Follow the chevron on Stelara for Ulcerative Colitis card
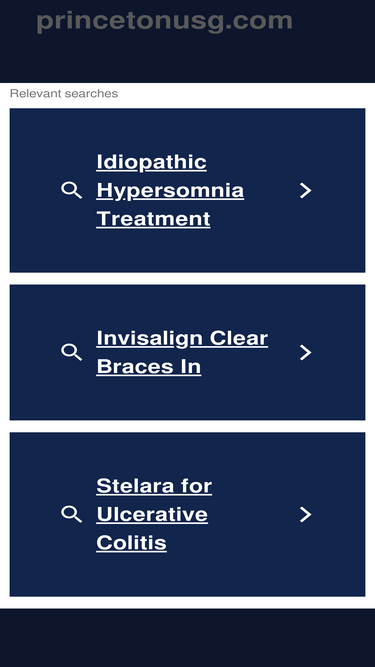375x667 pixels. (305, 515)
